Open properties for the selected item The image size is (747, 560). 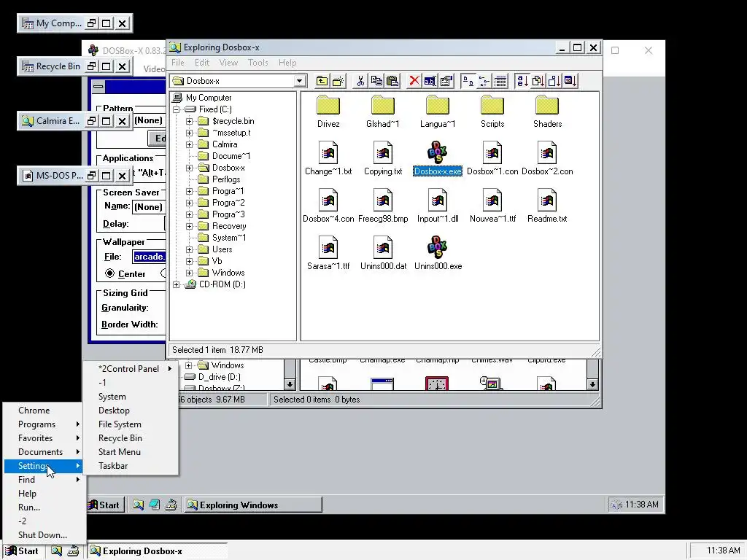pyautogui.click(x=446, y=81)
